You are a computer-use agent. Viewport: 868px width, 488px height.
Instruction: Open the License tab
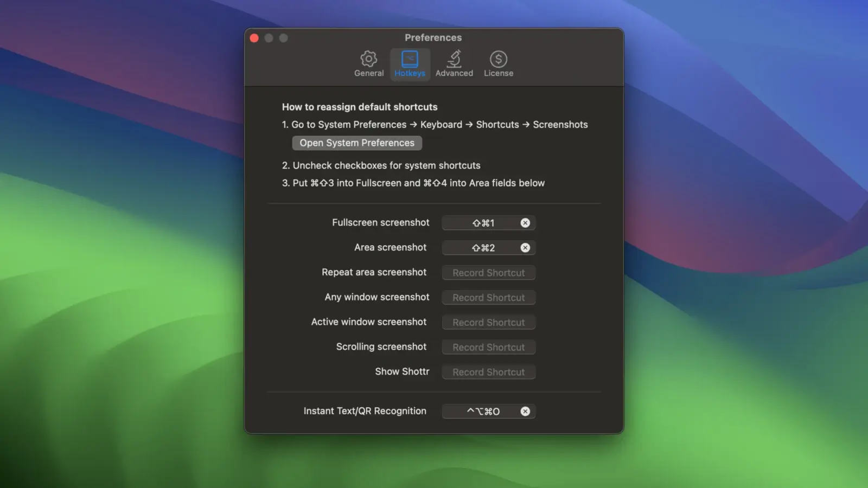[498, 64]
